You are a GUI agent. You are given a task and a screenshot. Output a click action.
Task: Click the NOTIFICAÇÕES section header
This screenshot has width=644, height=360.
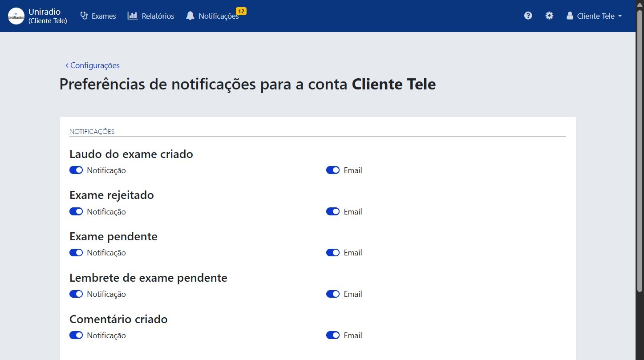pos(92,131)
